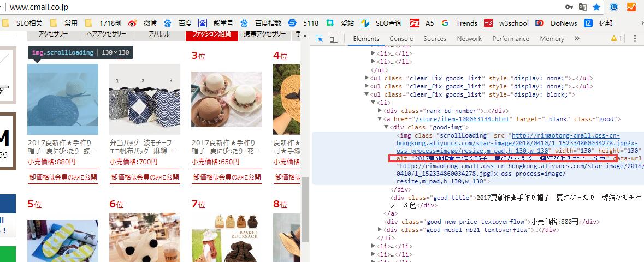Open the rank 7 basket rucksack image
644x262 pixels.
227,237
